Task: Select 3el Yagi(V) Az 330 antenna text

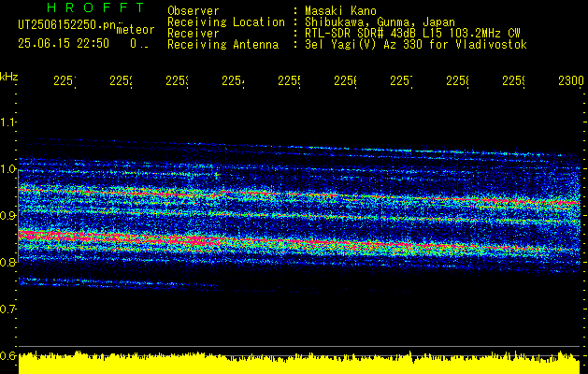Action: click(x=416, y=45)
